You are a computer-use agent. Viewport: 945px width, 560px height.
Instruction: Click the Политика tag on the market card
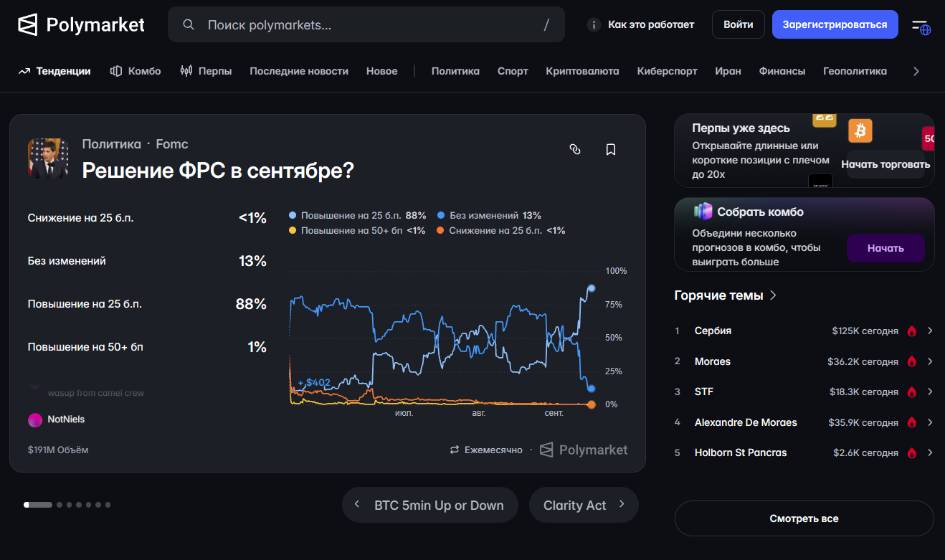click(112, 144)
